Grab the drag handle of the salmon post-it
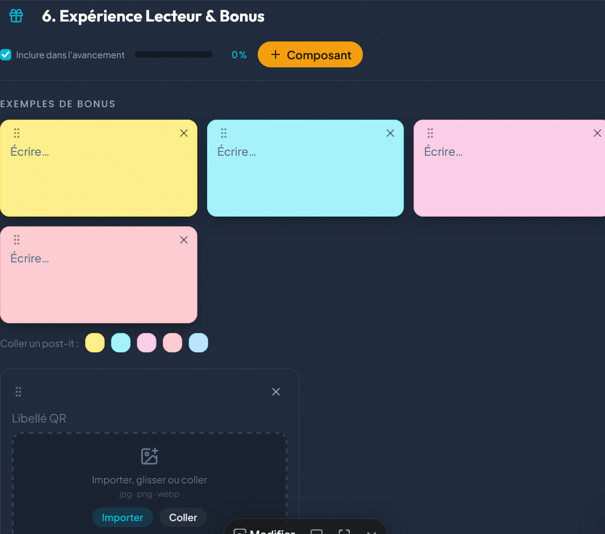 pos(17,240)
